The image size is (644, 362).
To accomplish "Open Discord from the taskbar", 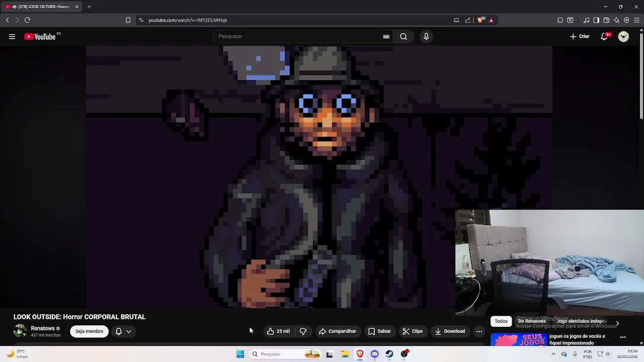I will pos(374,354).
